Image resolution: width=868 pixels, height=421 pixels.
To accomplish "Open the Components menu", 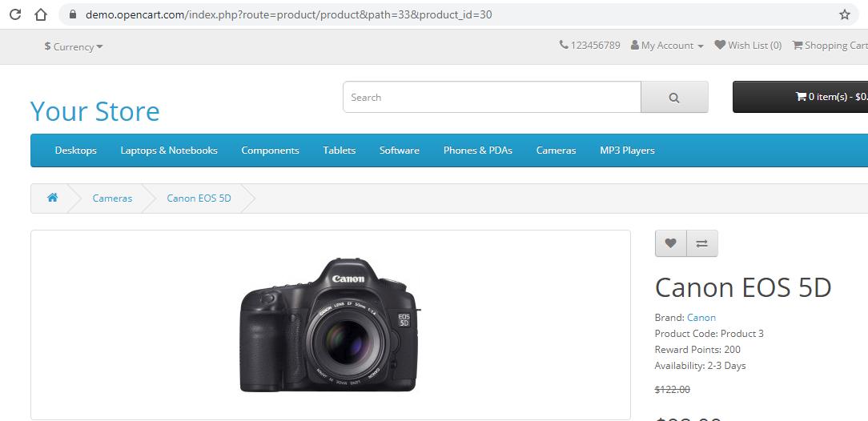I will coord(270,150).
